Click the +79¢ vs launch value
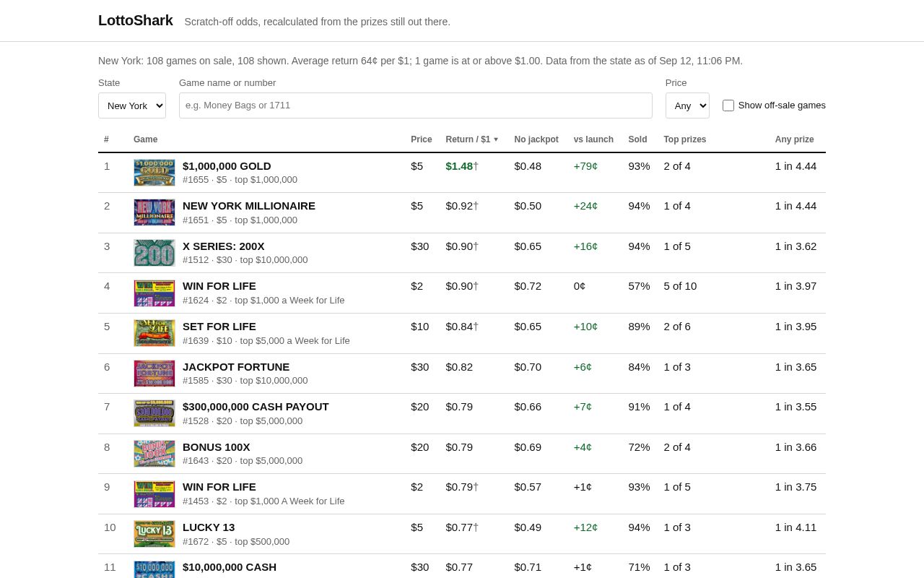The height and width of the screenshot is (578, 924). coord(585,166)
